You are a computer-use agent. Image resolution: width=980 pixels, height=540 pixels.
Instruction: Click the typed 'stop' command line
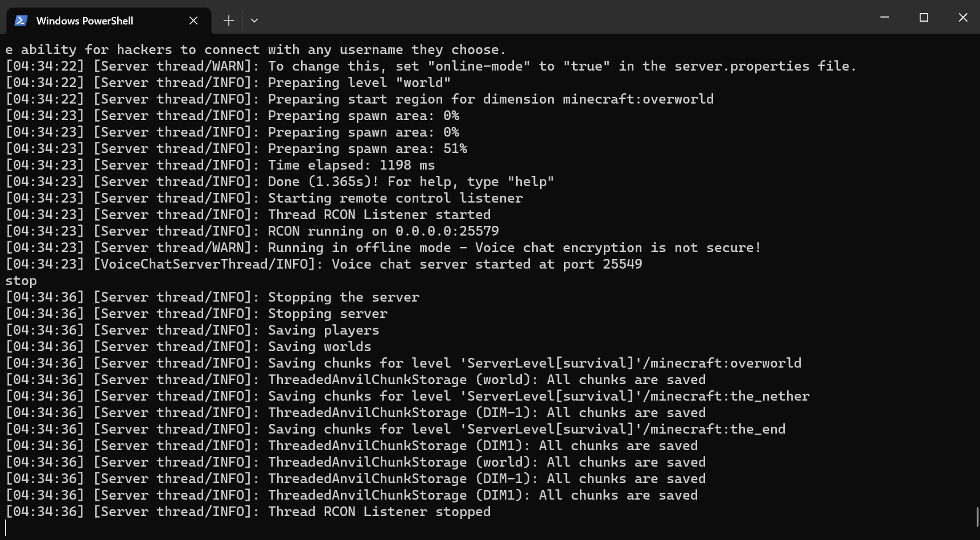[x=20, y=280]
